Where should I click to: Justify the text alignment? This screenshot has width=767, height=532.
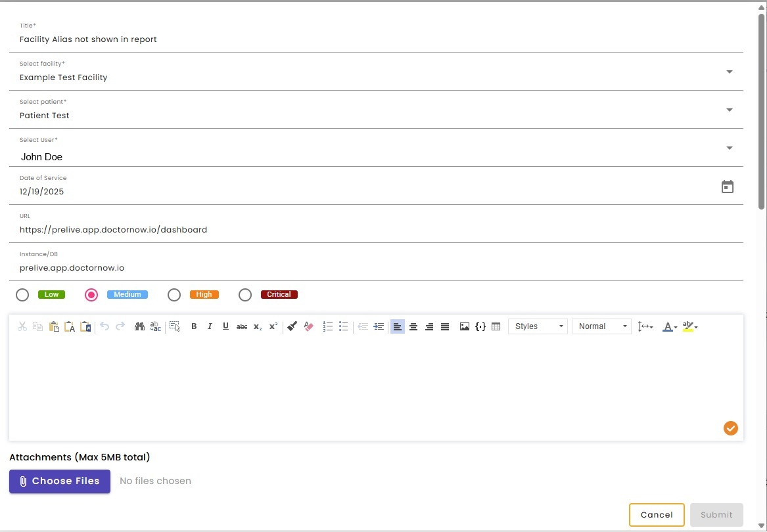point(445,326)
